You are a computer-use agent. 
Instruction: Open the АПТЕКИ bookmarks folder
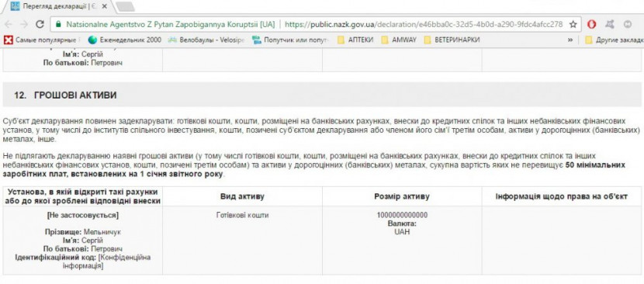pos(355,40)
